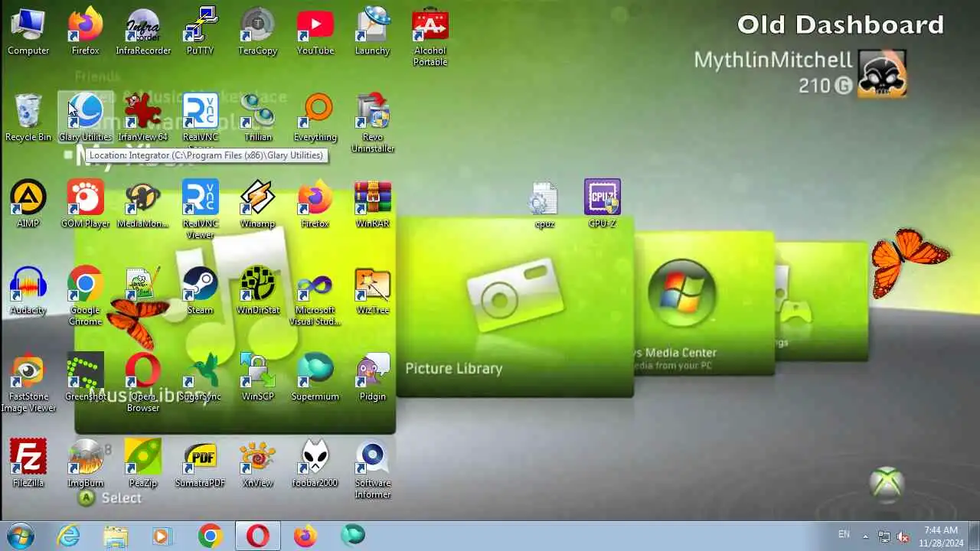The width and height of the screenshot is (980, 551).
Task: Launch the Winamp shortcut
Action: click(258, 205)
